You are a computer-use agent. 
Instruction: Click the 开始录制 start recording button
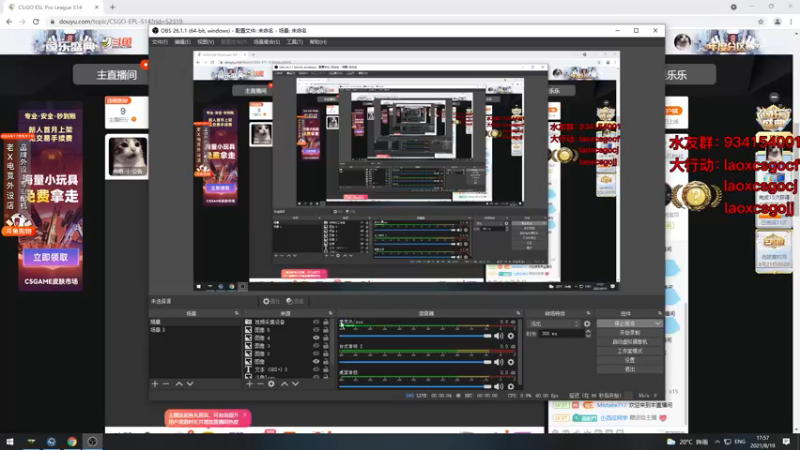point(630,333)
